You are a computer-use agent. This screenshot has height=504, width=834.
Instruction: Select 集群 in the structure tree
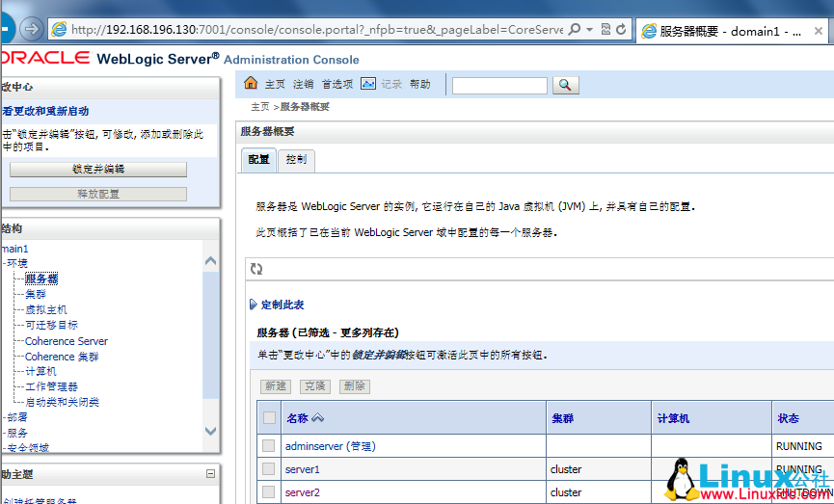tap(36, 294)
